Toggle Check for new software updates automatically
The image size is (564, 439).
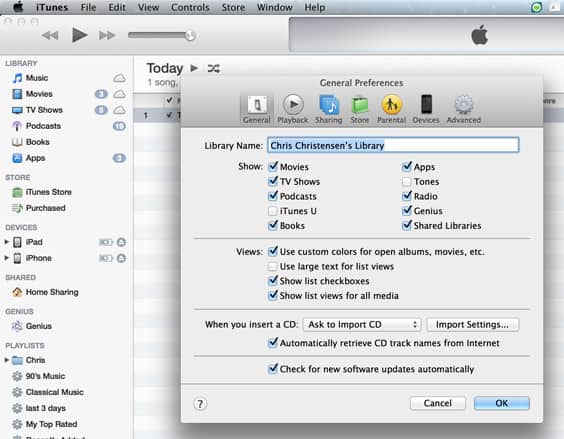point(273,369)
